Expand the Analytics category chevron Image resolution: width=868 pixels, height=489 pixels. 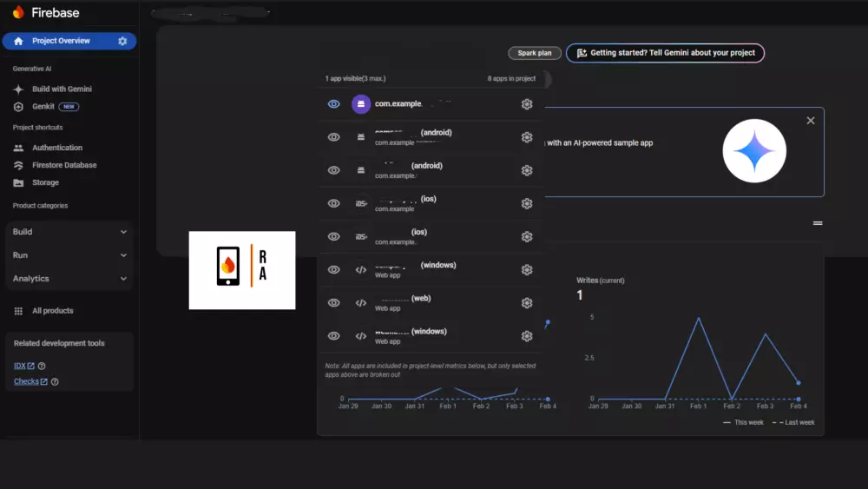pyautogui.click(x=123, y=279)
